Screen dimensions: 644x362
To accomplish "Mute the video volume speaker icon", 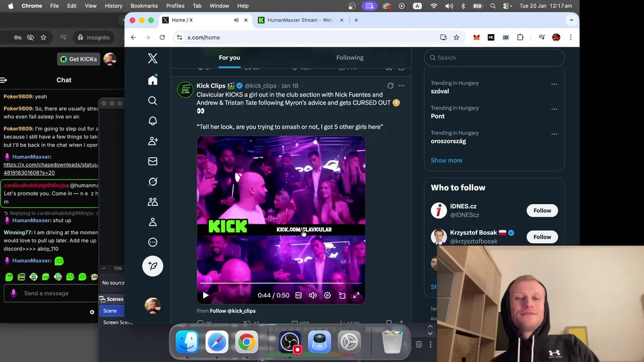I will (313, 295).
